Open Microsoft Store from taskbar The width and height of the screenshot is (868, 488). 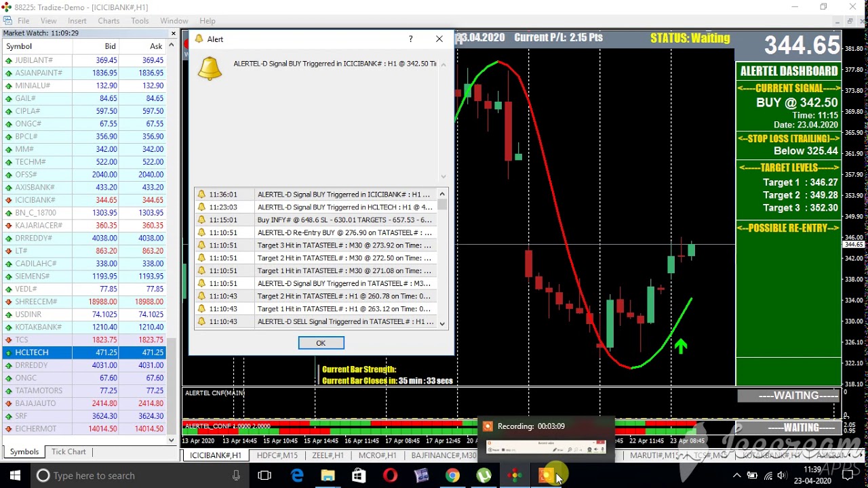(358, 476)
